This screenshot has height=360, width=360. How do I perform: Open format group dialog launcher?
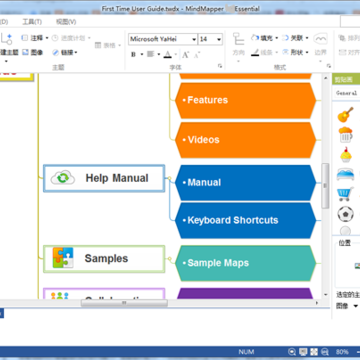tap(329, 66)
